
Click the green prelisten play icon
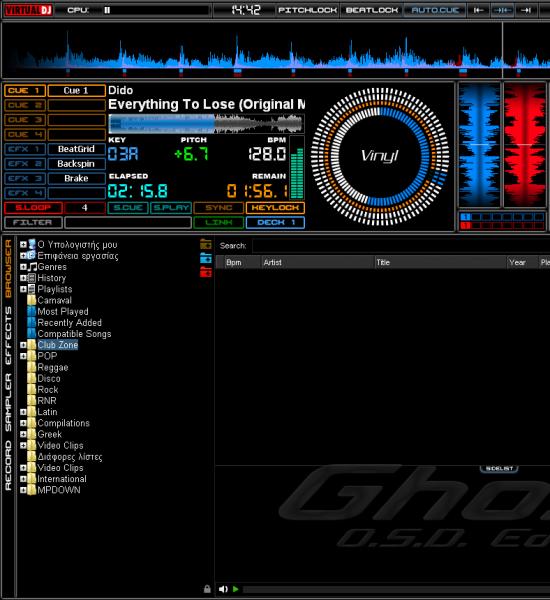236,589
